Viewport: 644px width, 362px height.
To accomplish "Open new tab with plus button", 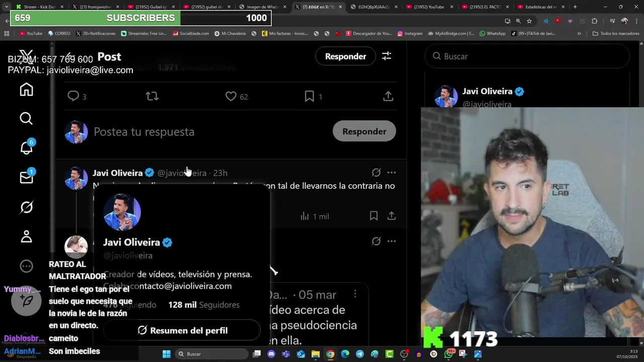I will (575, 7).
